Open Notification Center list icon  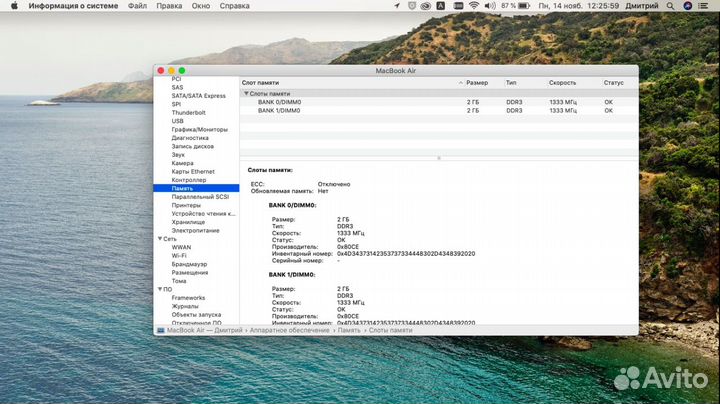coord(703,6)
